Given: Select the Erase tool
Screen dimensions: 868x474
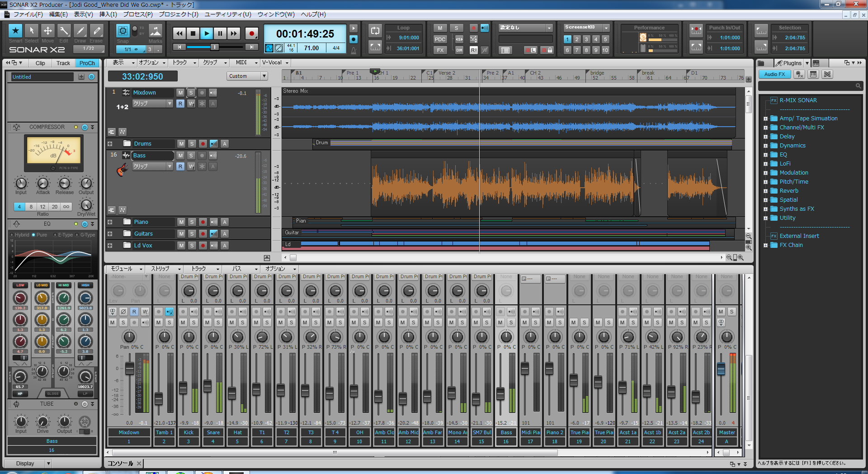Looking at the screenshot, I should (96, 31).
